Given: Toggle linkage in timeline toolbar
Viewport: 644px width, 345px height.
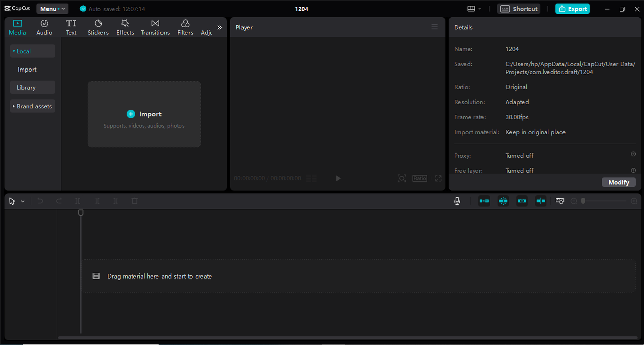Looking at the screenshot, I should 522,201.
